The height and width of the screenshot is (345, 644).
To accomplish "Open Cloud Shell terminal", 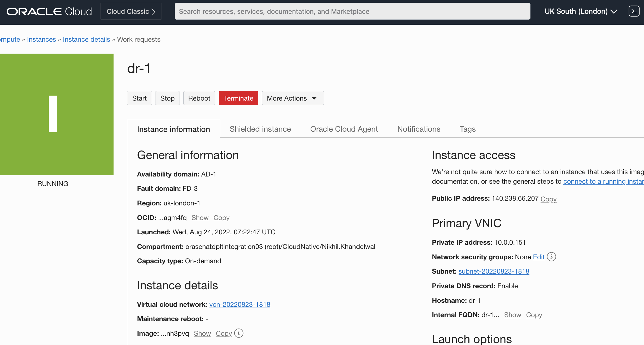I will (634, 11).
